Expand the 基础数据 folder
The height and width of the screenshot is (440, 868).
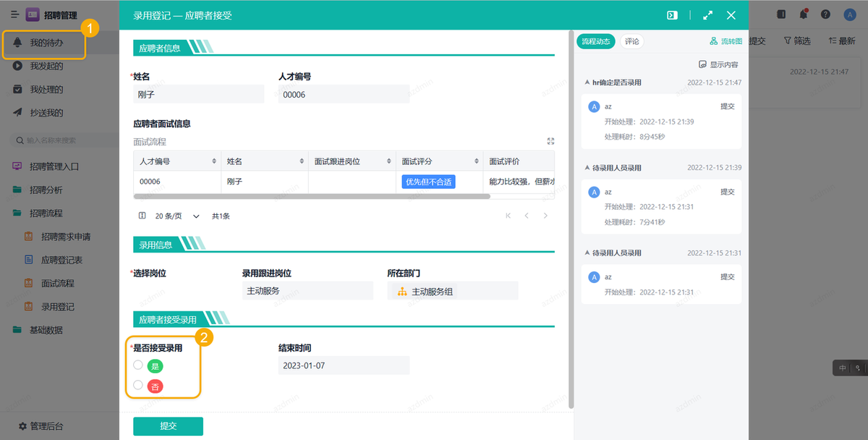pyautogui.click(x=46, y=330)
